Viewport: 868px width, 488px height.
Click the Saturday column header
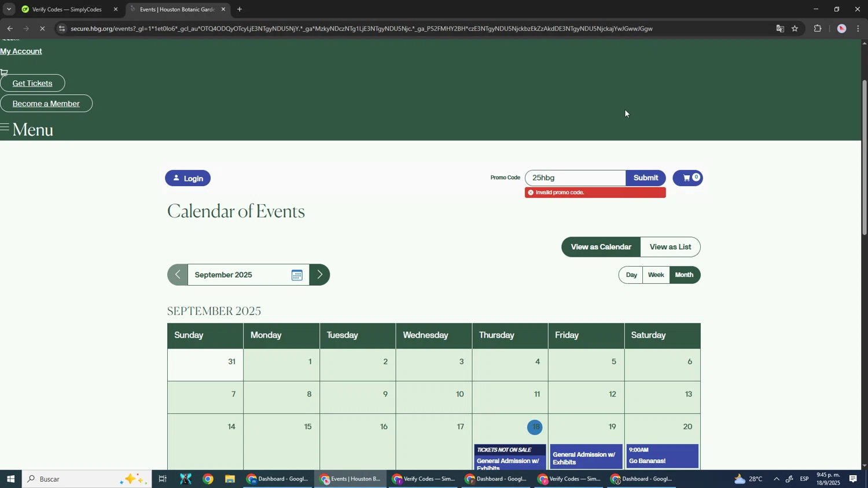click(x=663, y=335)
